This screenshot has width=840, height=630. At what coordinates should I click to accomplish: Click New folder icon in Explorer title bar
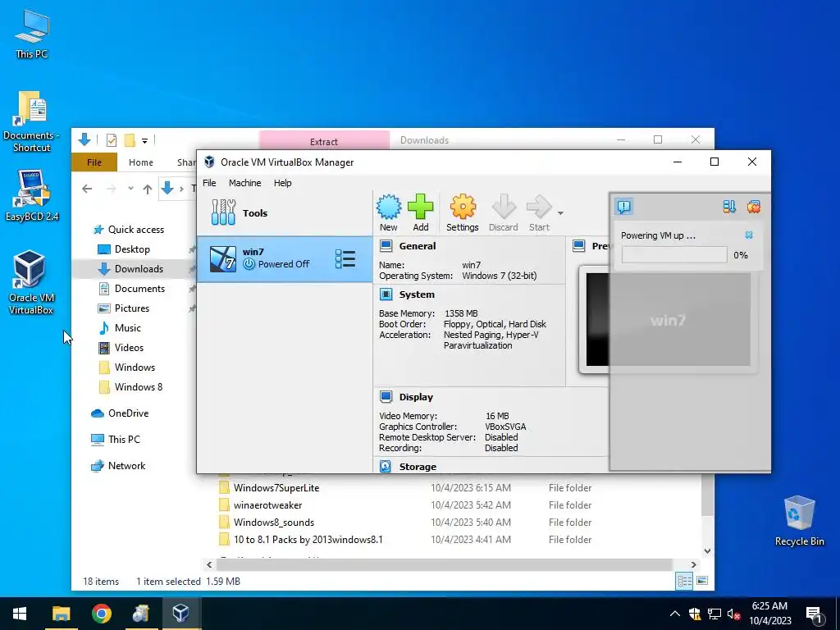[x=130, y=140]
